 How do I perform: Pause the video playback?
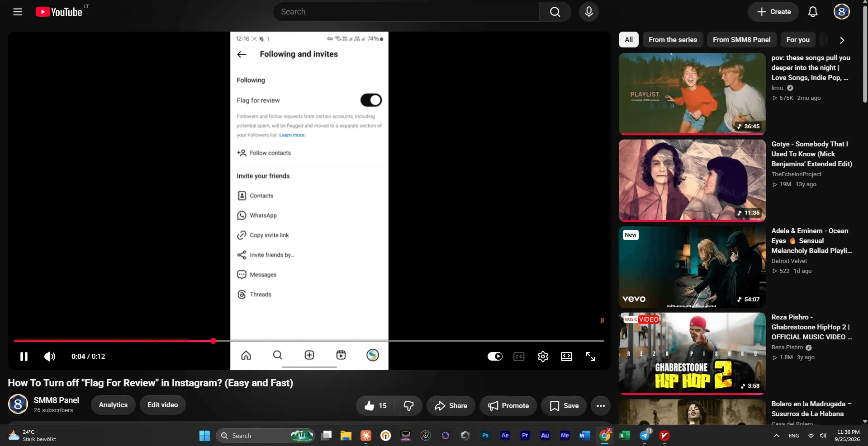coord(24,357)
